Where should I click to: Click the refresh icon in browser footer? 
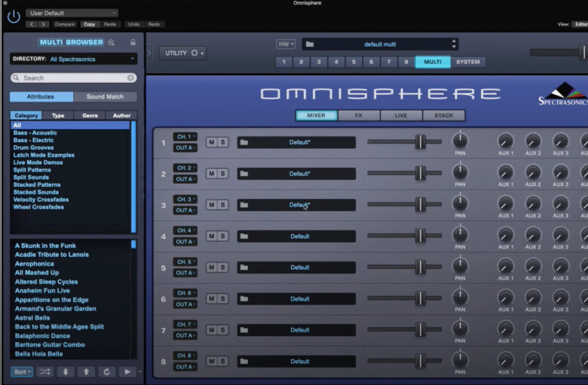(x=106, y=371)
